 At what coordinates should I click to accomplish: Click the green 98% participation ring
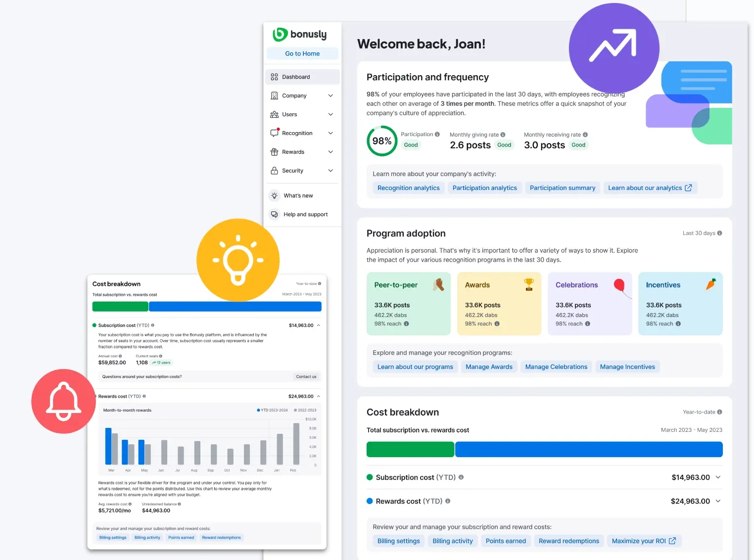381,141
